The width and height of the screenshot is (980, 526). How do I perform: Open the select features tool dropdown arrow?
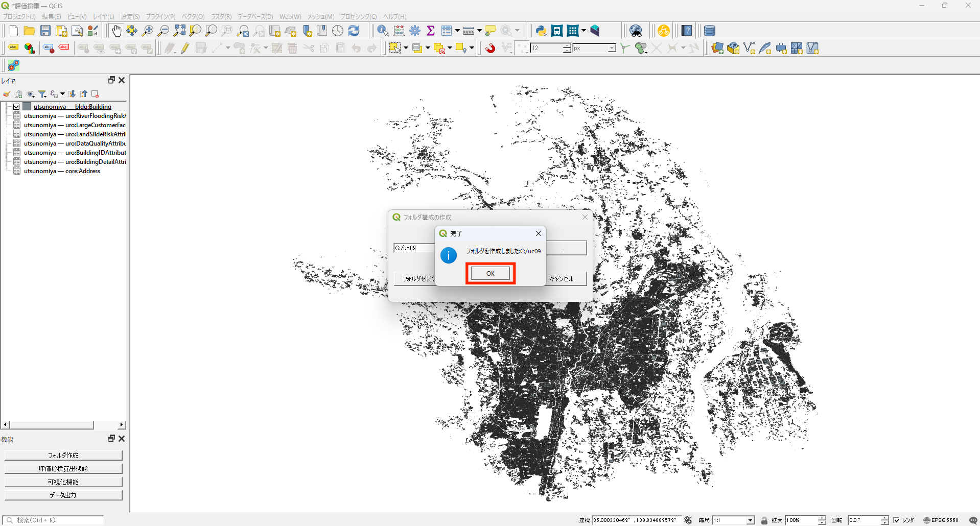pyautogui.click(x=406, y=48)
